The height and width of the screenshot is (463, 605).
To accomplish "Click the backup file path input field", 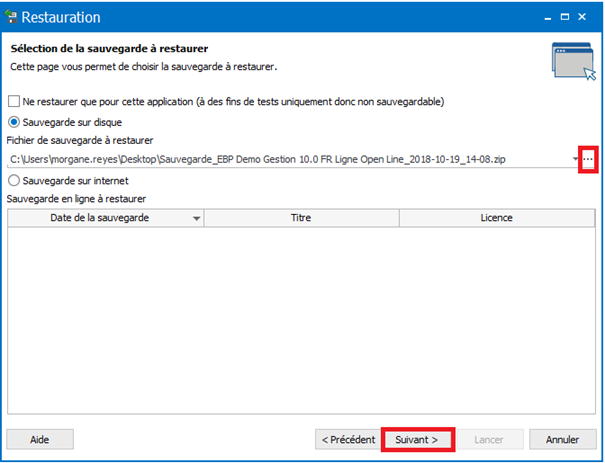I will 289,159.
